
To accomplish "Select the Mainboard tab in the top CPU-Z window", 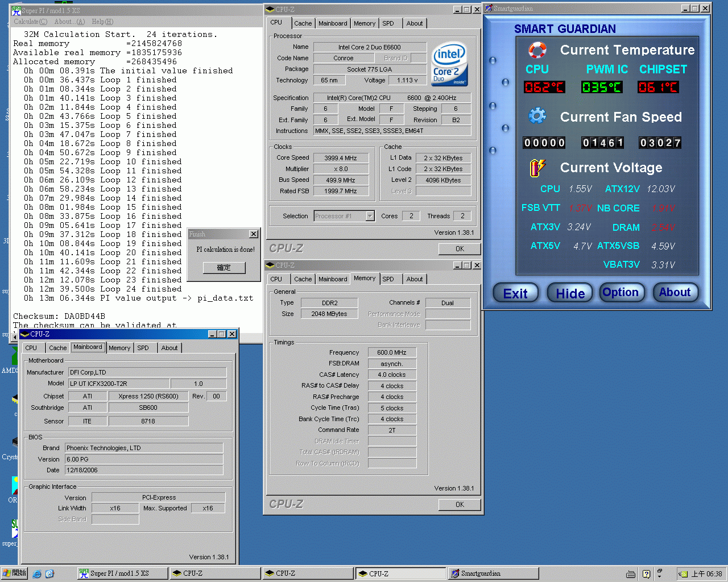I will pos(333,23).
